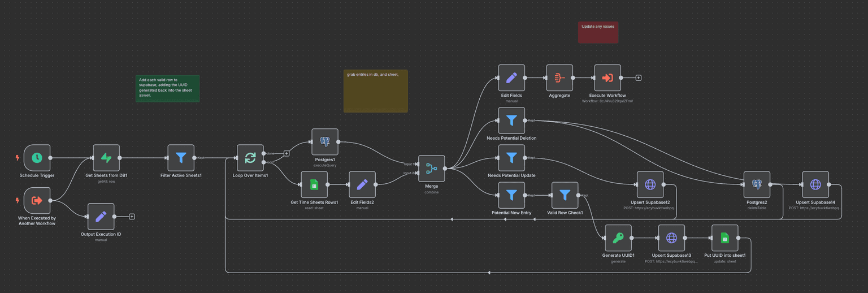Open the Postgres2 deleteTable node
This screenshot has height=293, width=868.
coord(757,184)
